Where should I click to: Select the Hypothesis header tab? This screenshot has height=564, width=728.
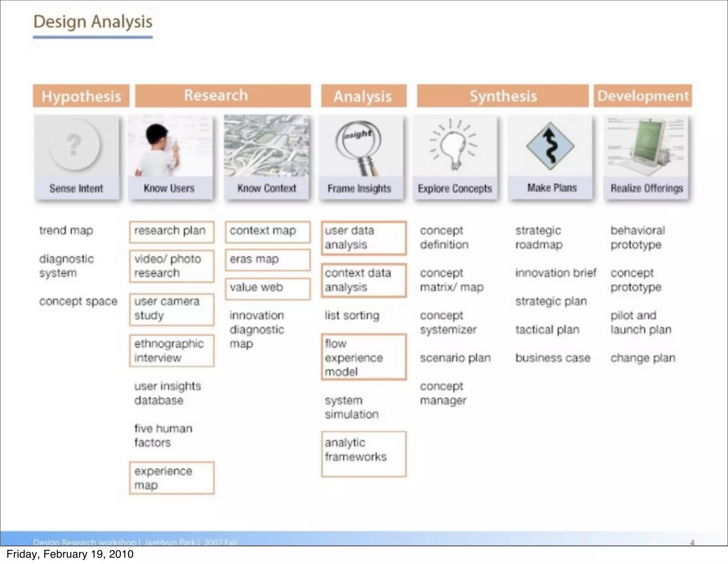[x=81, y=96]
